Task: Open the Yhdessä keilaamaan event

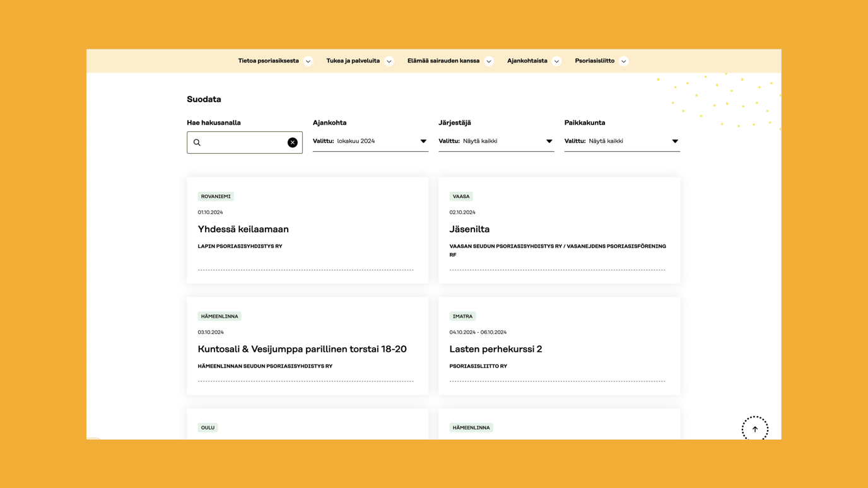Action: coord(243,229)
